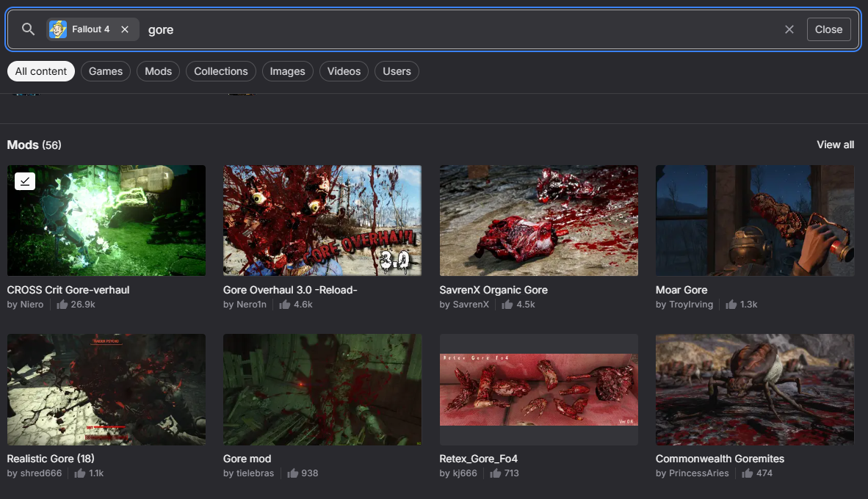Click the Fallout 4 Vault Boy icon
This screenshot has width=868, height=499.
coord(57,29)
